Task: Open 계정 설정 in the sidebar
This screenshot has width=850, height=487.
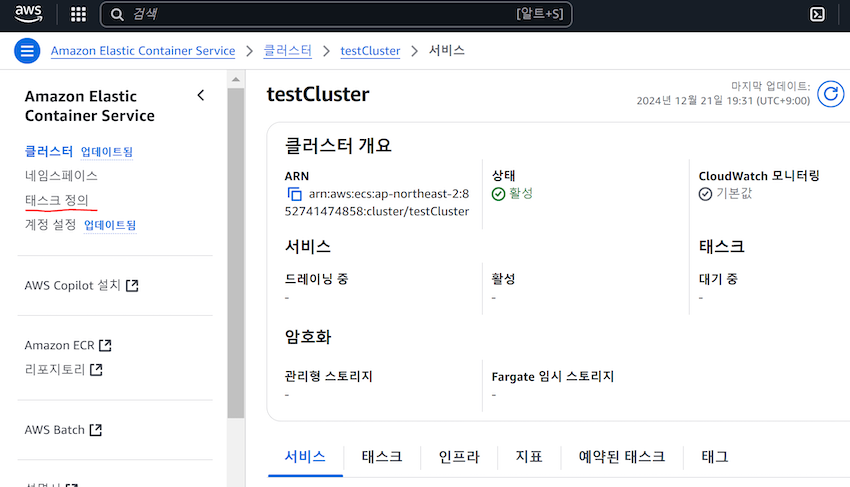Action: coord(50,225)
